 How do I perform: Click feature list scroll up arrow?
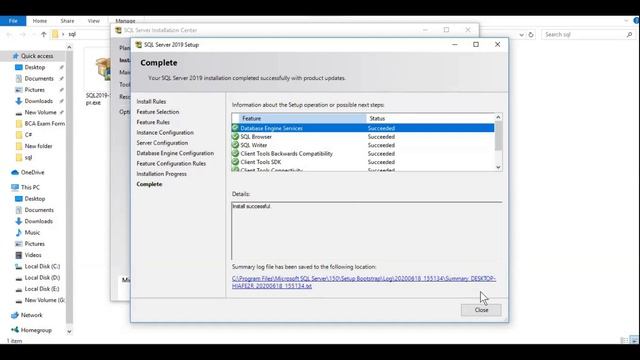[x=498, y=118]
